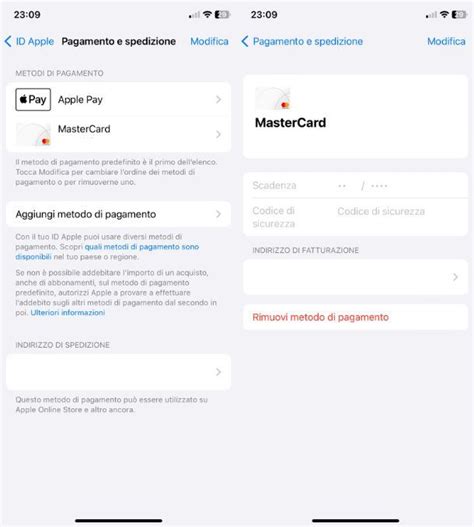The width and height of the screenshot is (474, 527).
Task: Open MasterCard row chevron
Action: point(219,134)
